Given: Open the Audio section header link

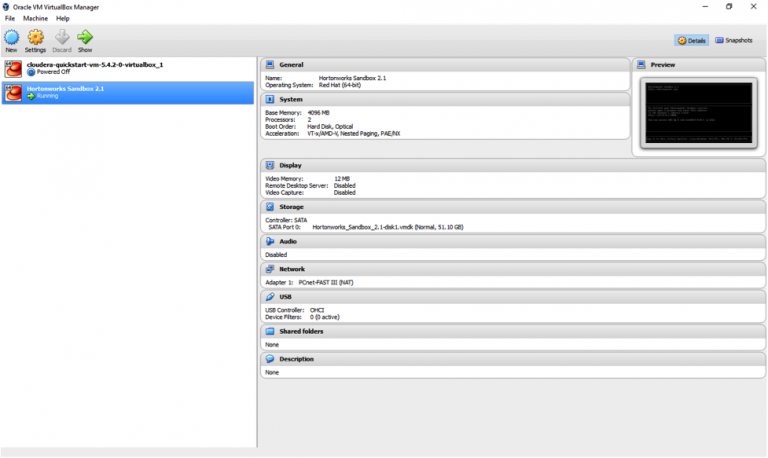Looking at the screenshot, I should (288, 241).
